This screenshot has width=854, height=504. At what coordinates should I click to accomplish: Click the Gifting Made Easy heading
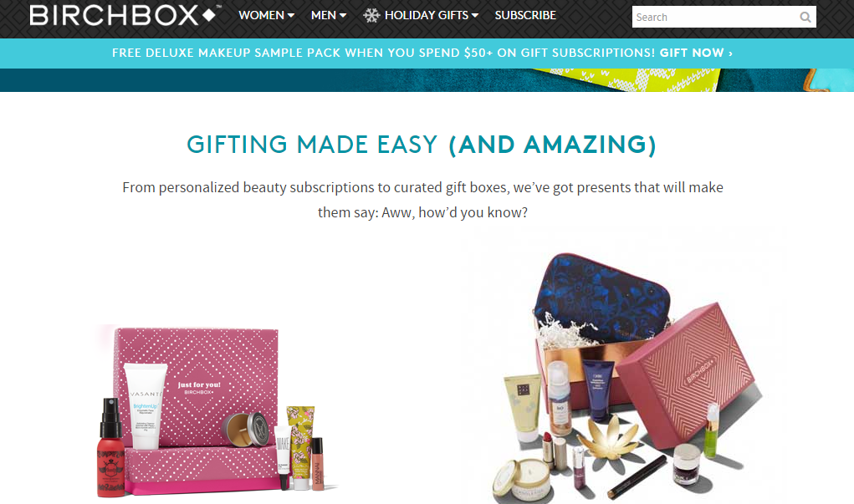[422, 145]
